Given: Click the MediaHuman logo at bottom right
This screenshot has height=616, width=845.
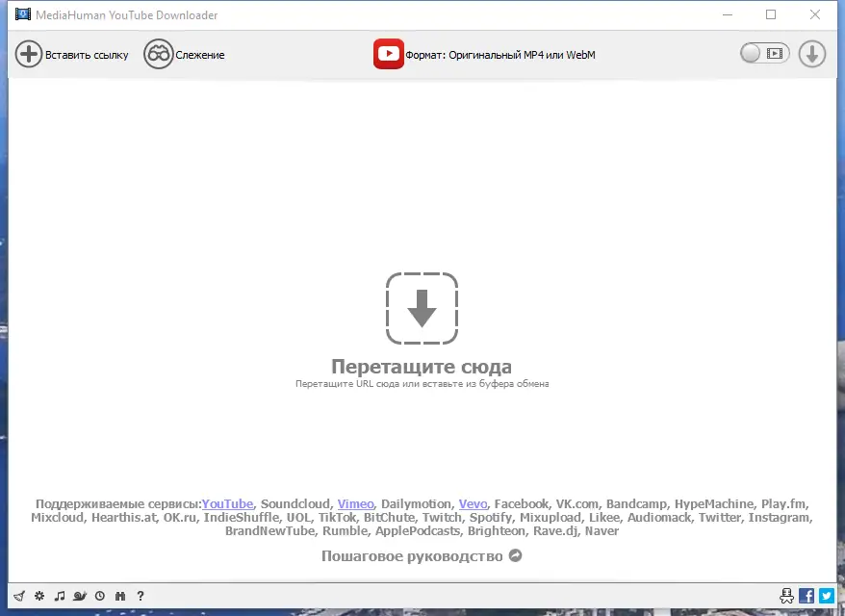Looking at the screenshot, I should click(787, 596).
